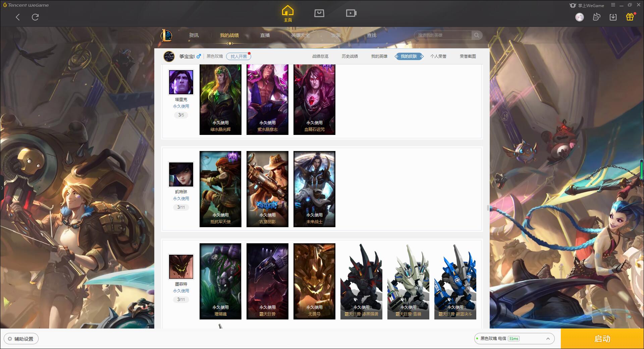Open the 英雄大全 tab

pyautogui.click(x=301, y=35)
